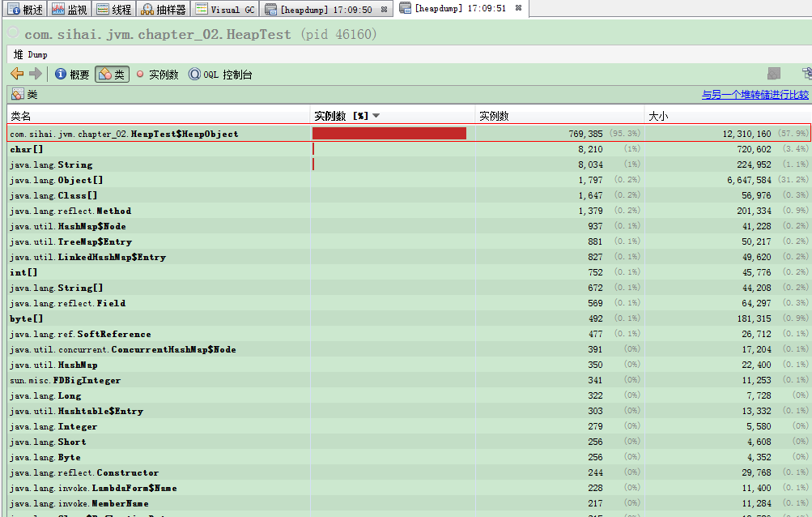The width and height of the screenshot is (812, 517).
Task: Click the 与另一个堆转储进行比较 link
Action: pyautogui.click(x=755, y=94)
